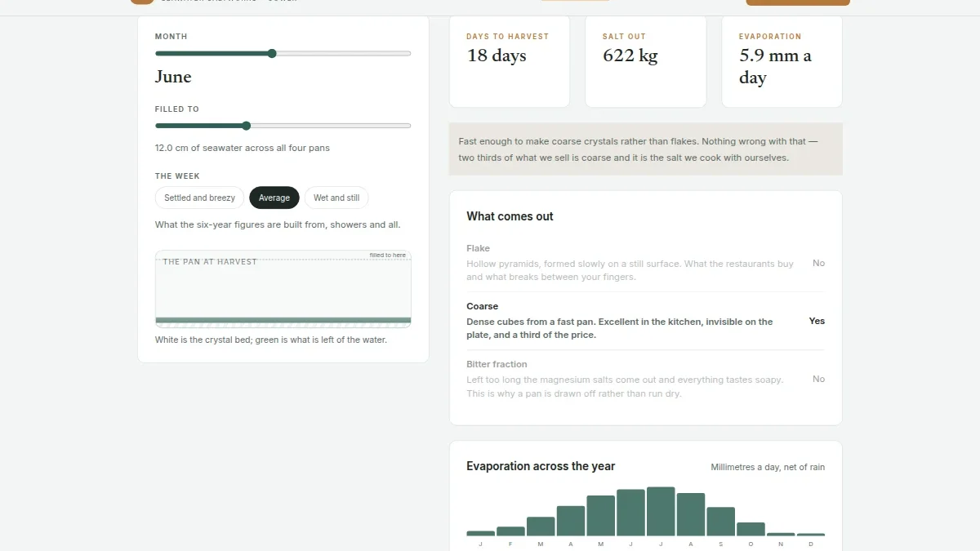The image size is (980, 551).
Task: Click the 'The pan at harvest' diagram
Action: [283, 289]
